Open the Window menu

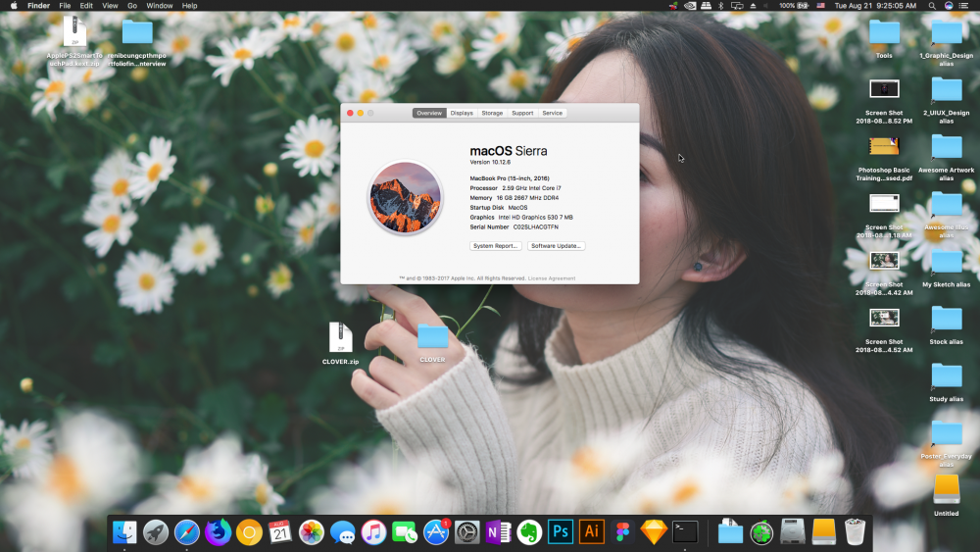coord(160,6)
